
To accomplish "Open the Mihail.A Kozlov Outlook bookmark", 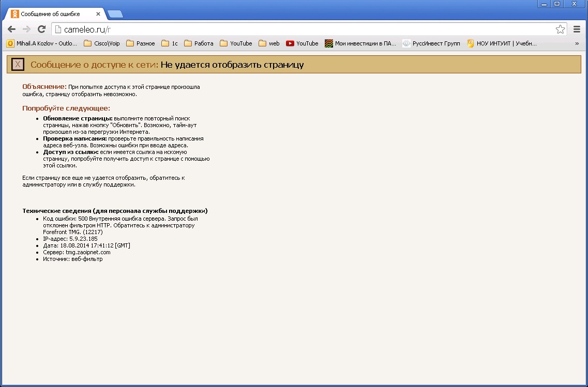I will point(41,43).
